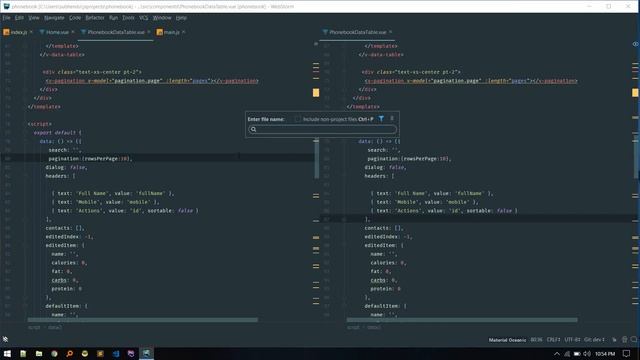Open the File menu

[7, 18]
